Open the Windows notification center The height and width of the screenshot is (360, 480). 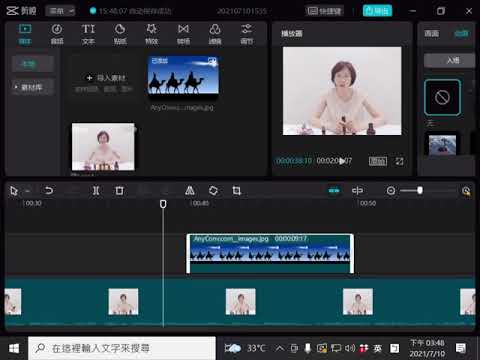[x=461, y=349]
